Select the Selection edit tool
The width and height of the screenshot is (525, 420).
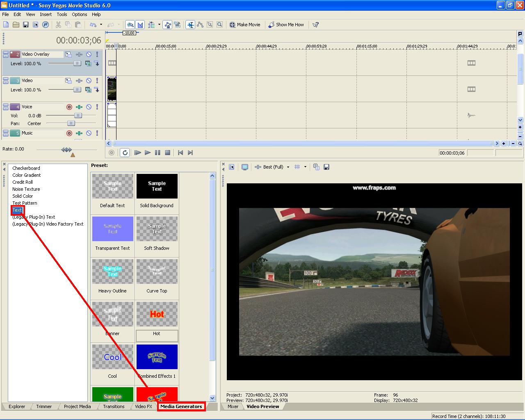pos(210,25)
